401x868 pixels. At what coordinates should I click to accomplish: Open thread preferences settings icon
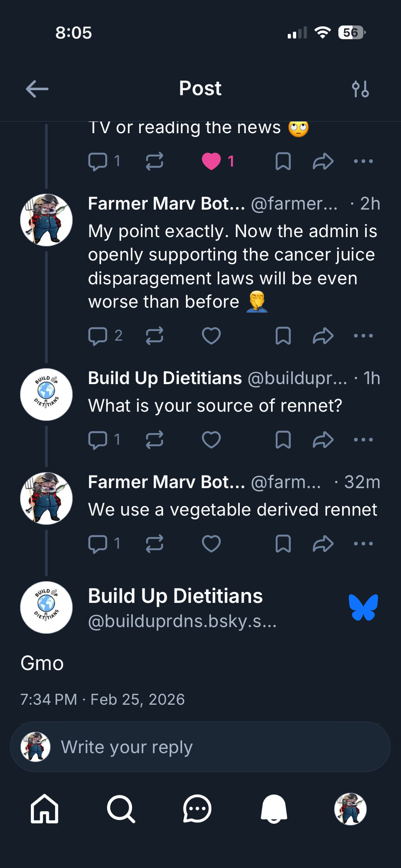[x=360, y=89]
